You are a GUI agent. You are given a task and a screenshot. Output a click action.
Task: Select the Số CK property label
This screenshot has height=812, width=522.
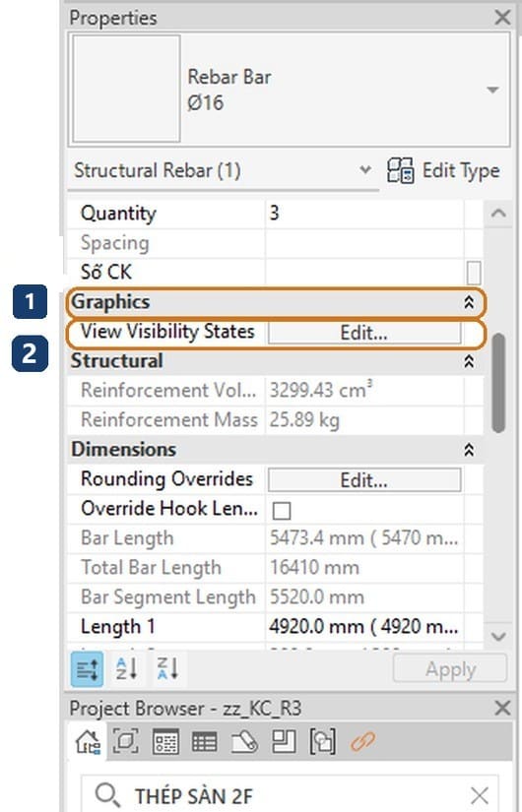point(106,273)
